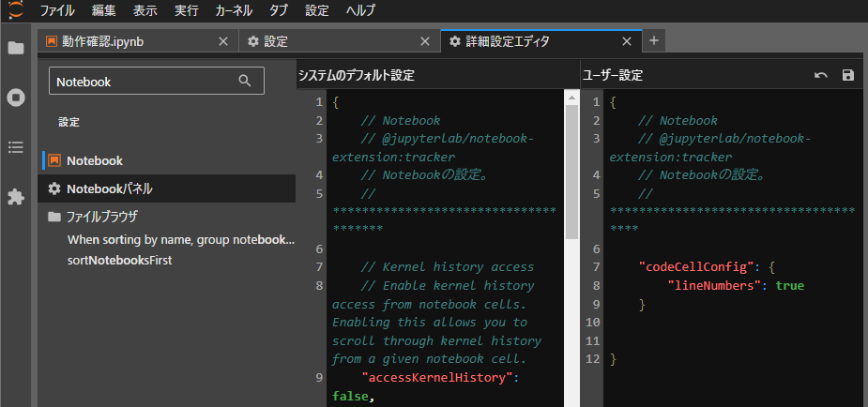Click the JupyterLab logo icon
Image resolution: width=868 pixels, height=407 pixels.
click(x=16, y=9)
